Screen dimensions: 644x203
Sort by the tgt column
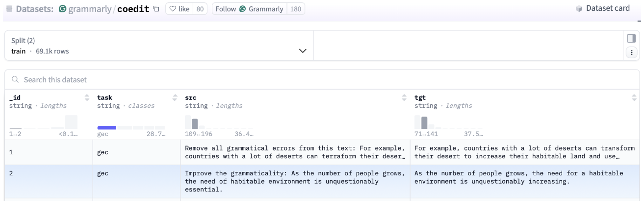click(634, 97)
